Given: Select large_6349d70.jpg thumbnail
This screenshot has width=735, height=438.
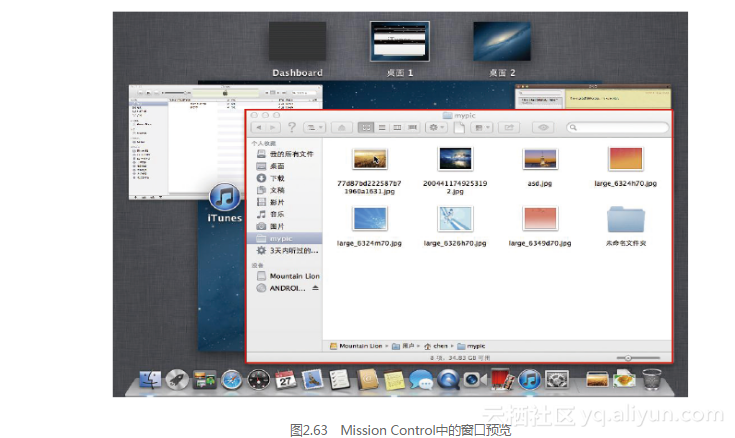Looking at the screenshot, I should click(540, 219).
